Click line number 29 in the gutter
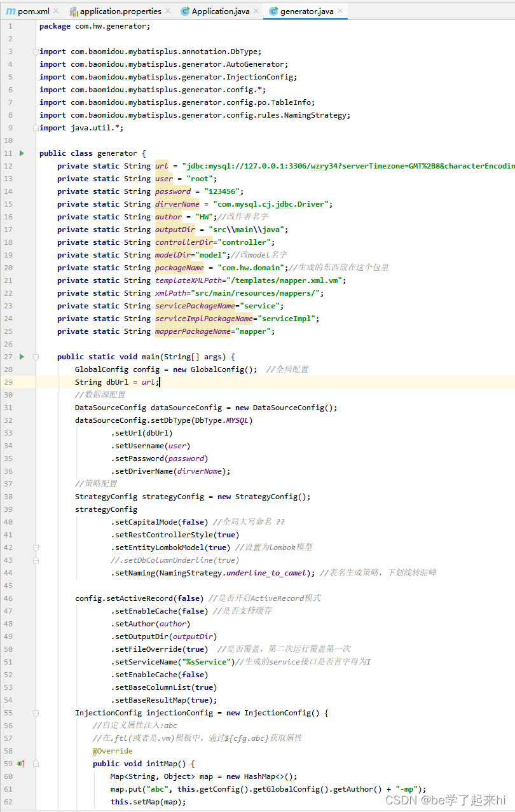 pyautogui.click(x=8, y=382)
